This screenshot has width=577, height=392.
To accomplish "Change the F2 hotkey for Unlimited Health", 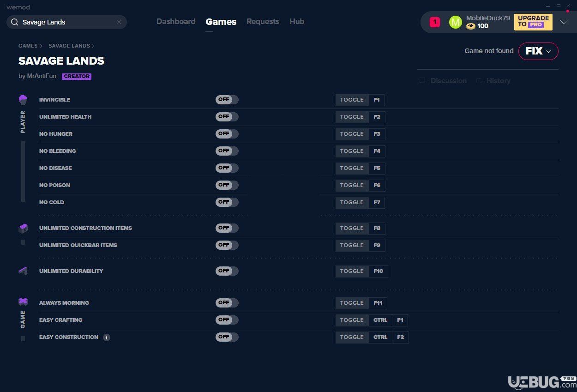I will point(377,117).
